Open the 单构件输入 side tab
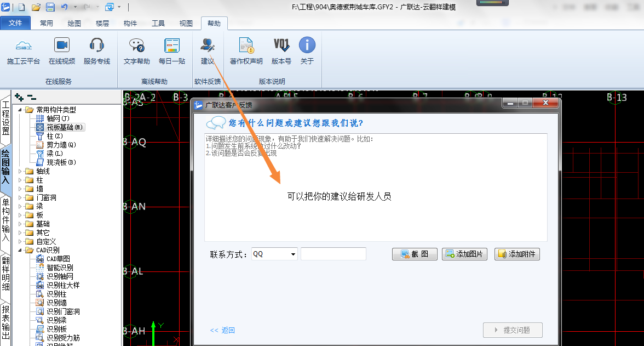The width and height of the screenshot is (644, 346). pyautogui.click(x=5, y=220)
